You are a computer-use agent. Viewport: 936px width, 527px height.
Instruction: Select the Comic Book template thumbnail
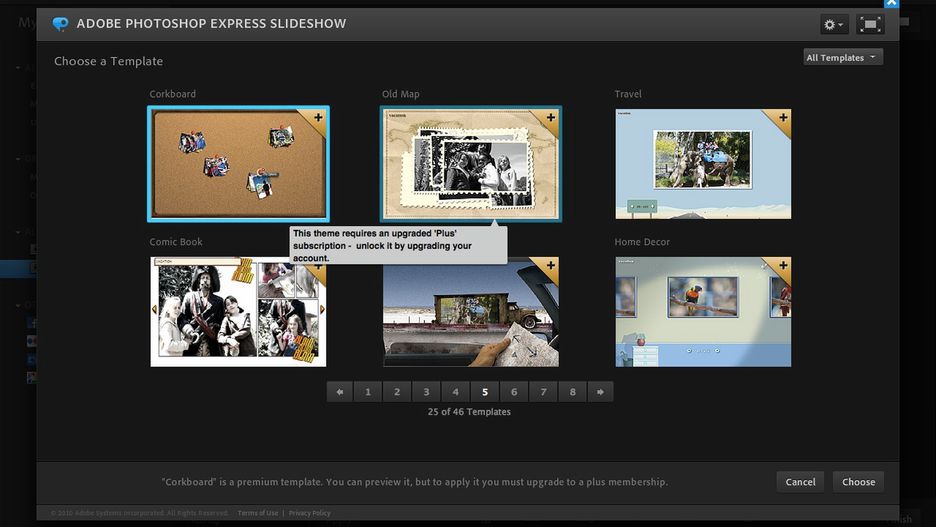(238, 312)
